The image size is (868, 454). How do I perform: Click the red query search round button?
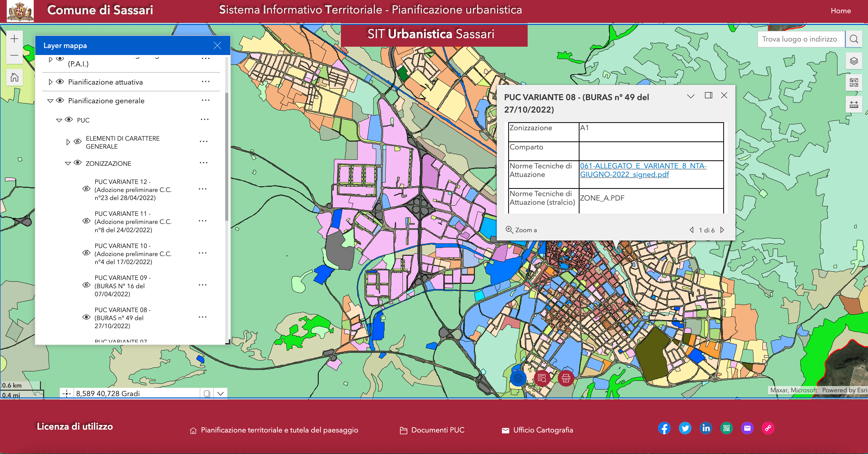(542, 378)
